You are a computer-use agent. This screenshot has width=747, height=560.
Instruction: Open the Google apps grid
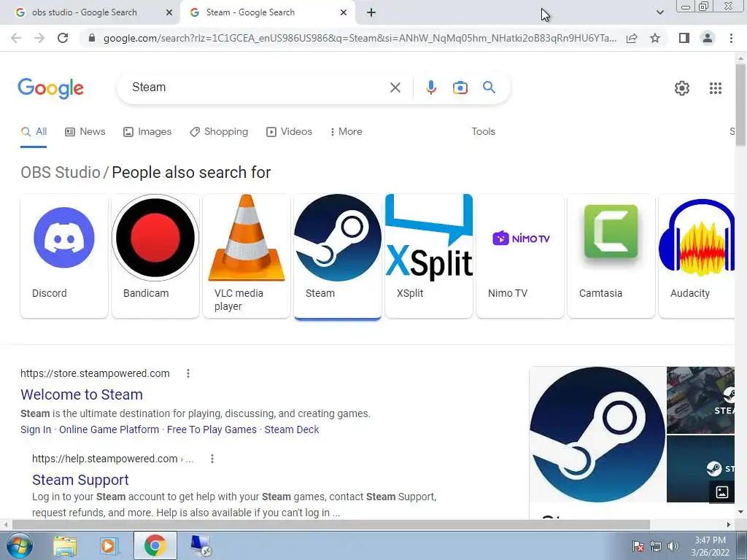point(715,88)
